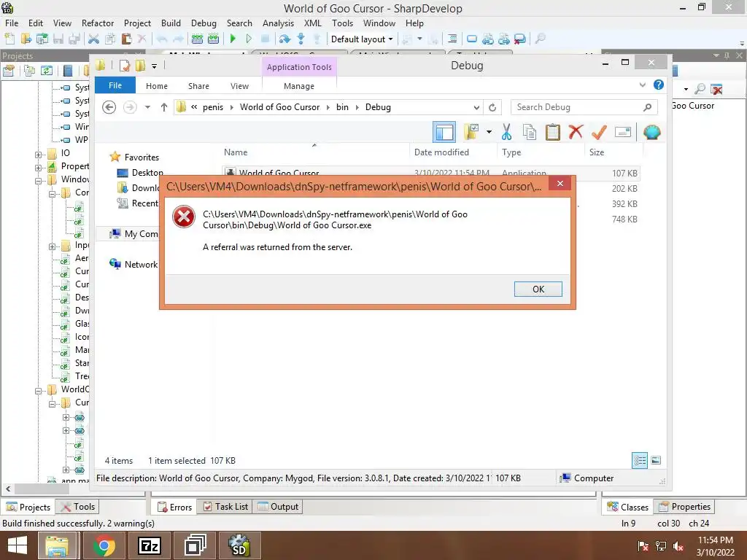
Task: Click the Copy icon in Explorer toolbar
Action: coord(530,132)
